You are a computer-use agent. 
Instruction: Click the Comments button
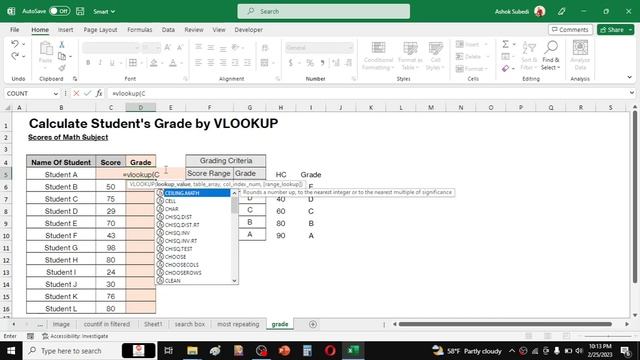click(x=570, y=29)
